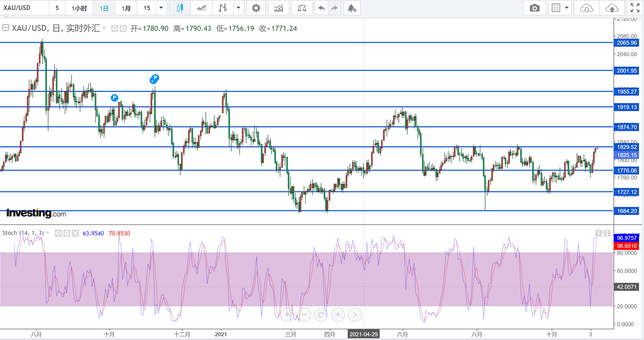Expand Stoch (14, 1, 3) dropdown arrow
The height and width of the screenshot is (340, 644).
48,233
